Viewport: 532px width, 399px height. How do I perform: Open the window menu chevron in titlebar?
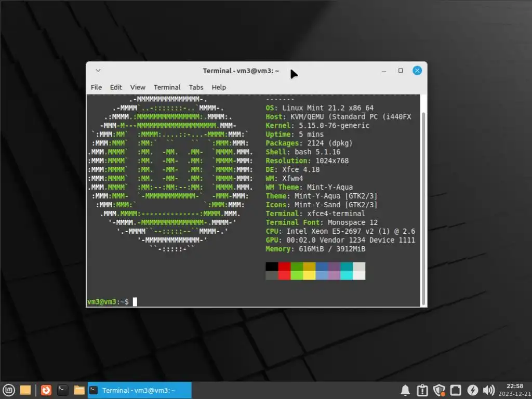click(x=98, y=71)
